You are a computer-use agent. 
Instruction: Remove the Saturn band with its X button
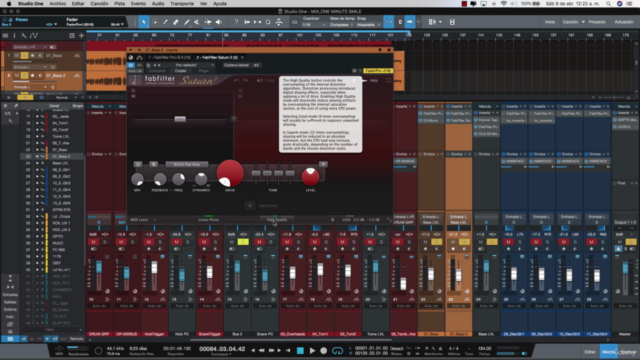[x=323, y=164]
